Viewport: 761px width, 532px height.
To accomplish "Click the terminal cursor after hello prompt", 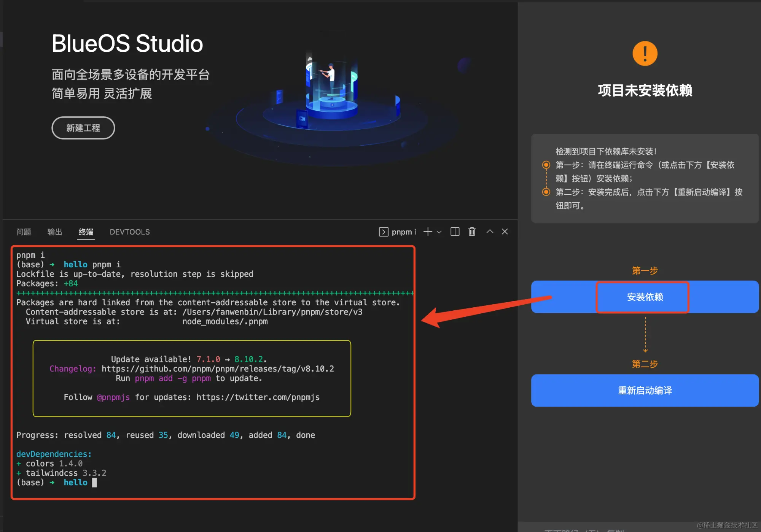I will click(x=95, y=483).
